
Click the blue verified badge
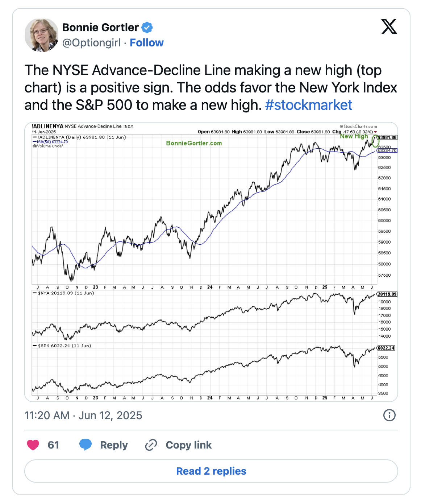pyautogui.click(x=147, y=28)
